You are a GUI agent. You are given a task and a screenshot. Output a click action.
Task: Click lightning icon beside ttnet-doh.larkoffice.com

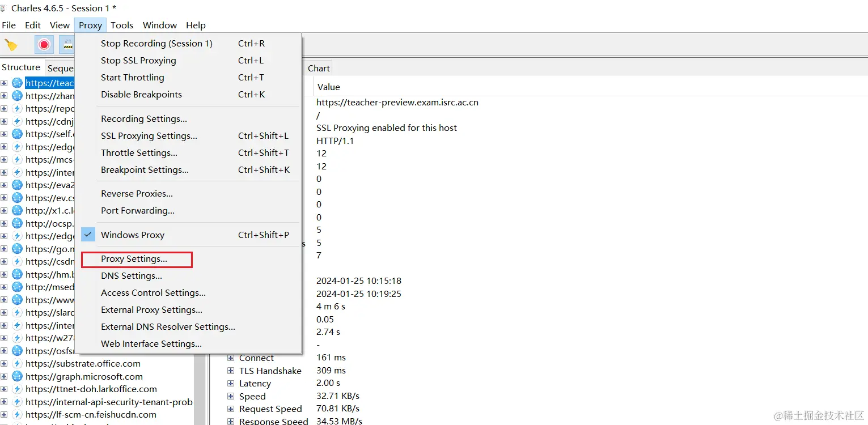17,389
